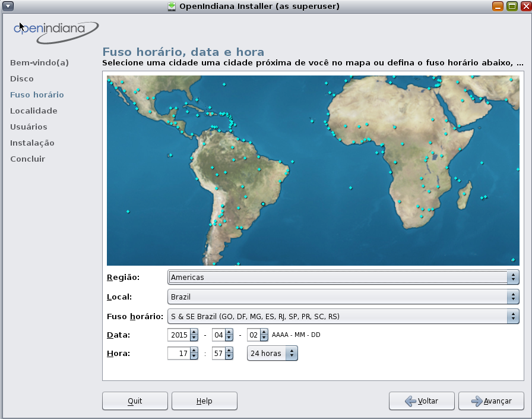Decrease the day value 02
Screen dimensions: 532x419
[264, 338]
